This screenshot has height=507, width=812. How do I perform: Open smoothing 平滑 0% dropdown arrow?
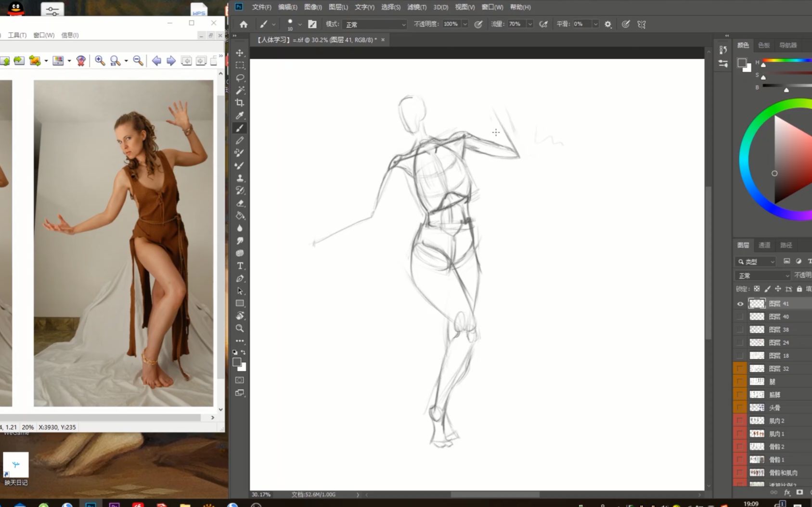[x=595, y=24]
